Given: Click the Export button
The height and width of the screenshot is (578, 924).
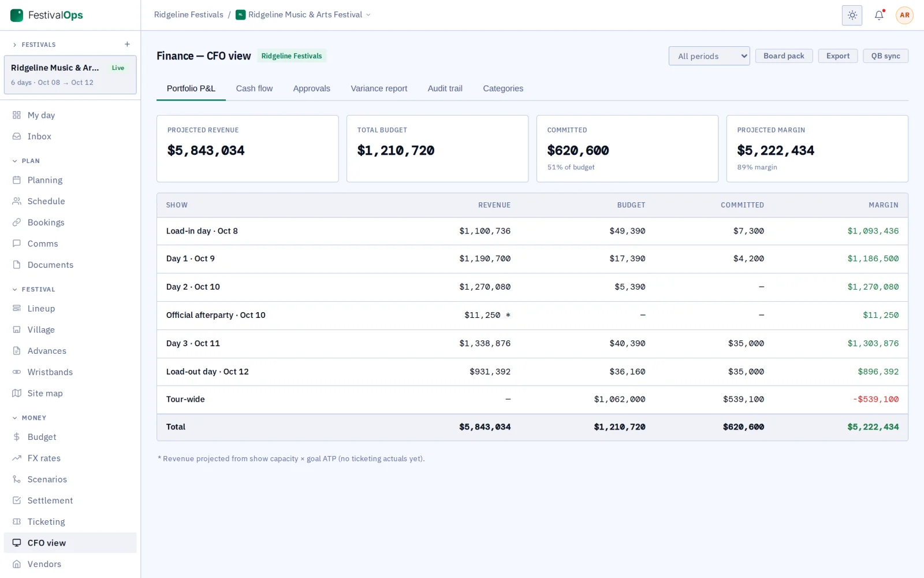Looking at the screenshot, I should (837, 56).
